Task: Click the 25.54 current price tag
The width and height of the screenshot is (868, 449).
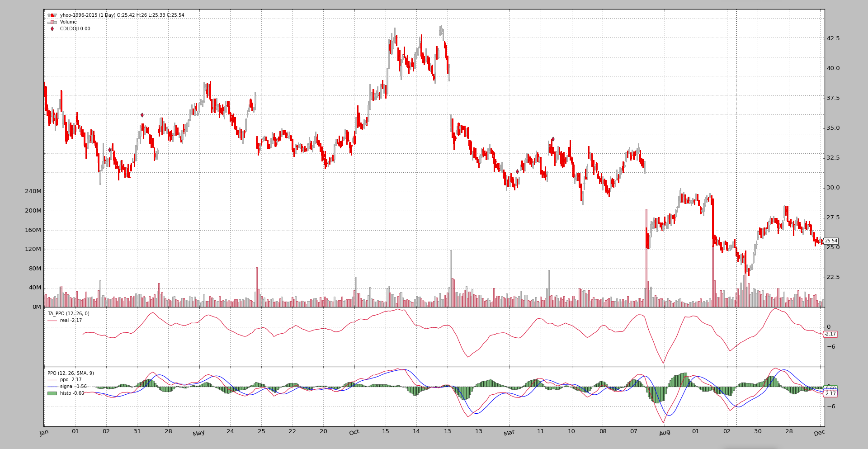Action: point(831,241)
